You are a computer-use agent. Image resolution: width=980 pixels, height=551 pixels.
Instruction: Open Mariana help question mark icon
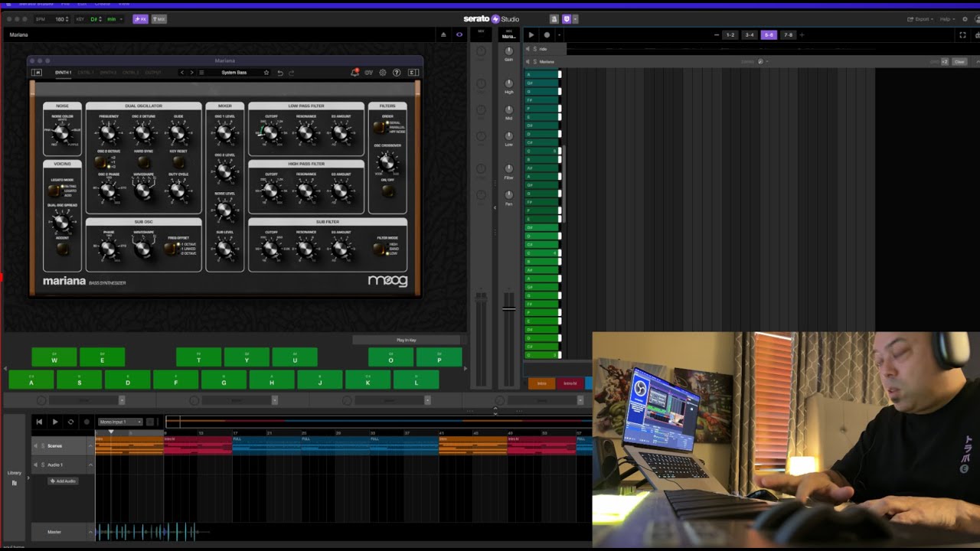pyautogui.click(x=397, y=73)
